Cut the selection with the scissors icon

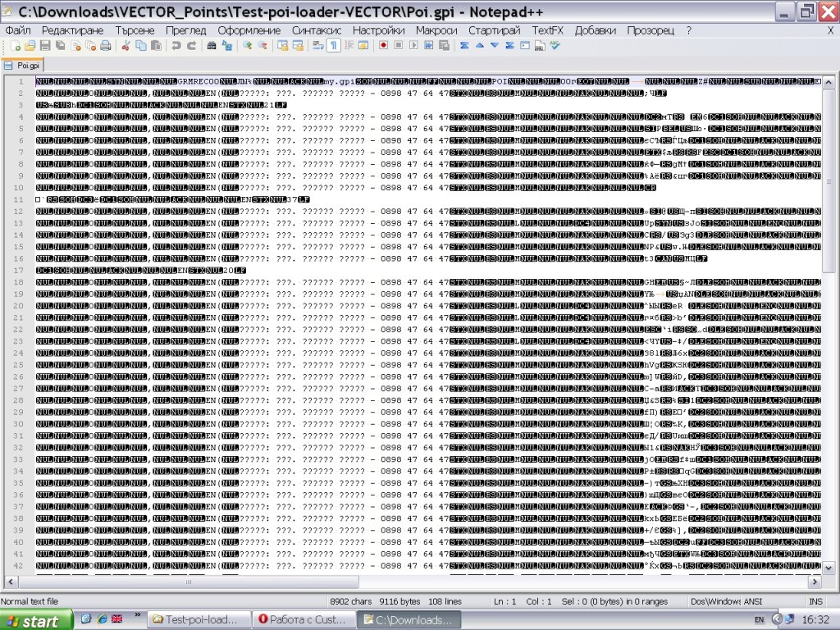pos(126,46)
